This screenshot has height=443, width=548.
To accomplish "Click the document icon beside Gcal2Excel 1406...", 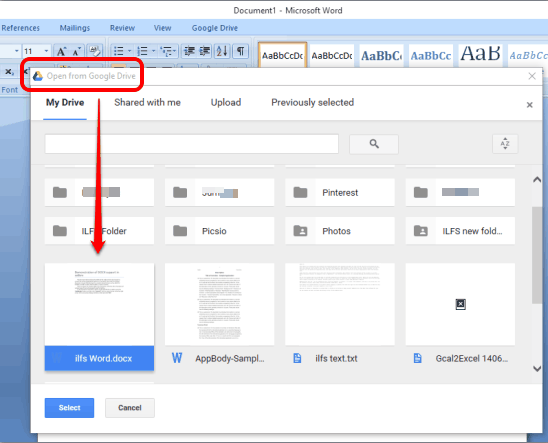I will [x=417, y=358].
